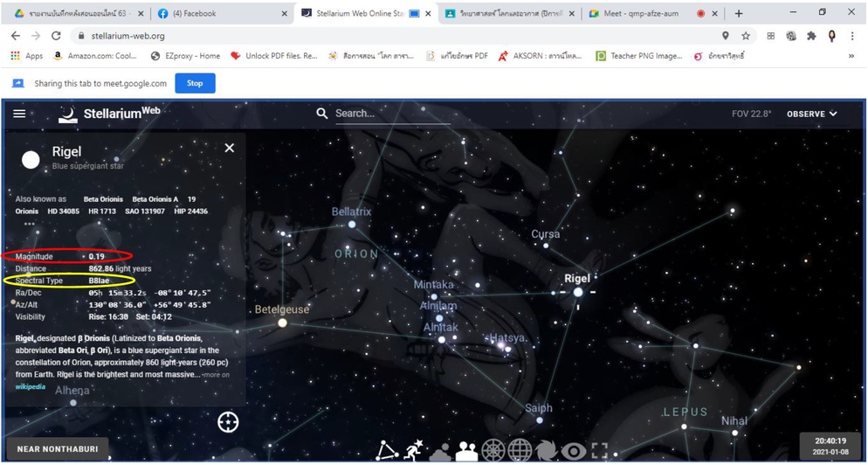Select the star Alnitak
The height and width of the screenshot is (465, 868).
coord(441,339)
